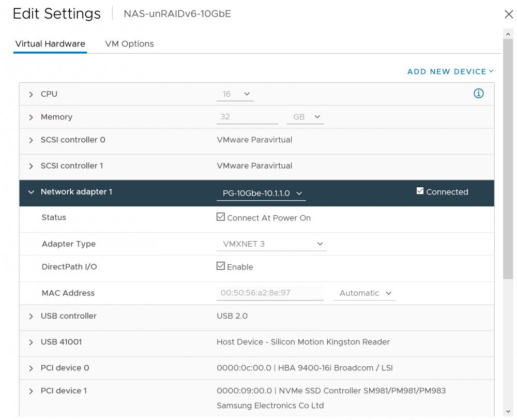The width and height of the screenshot is (517, 420).
Task: Open the Add New Device menu
Action: 450,71
